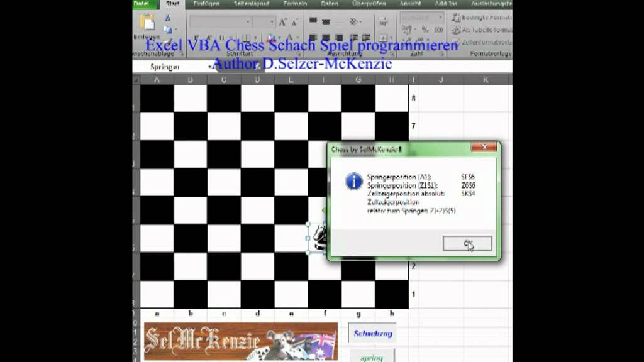Open Bedingte Formatierung
644x362 pixels.
point(481,17)
